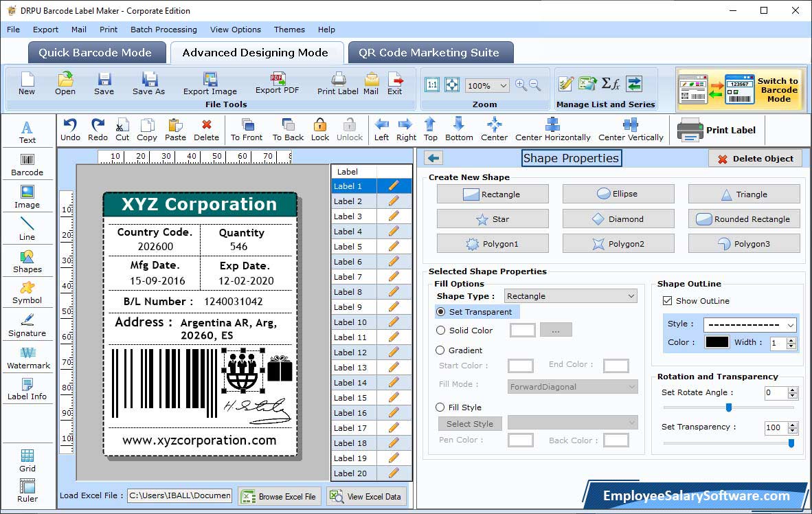Open the Themes menu
This screenshot has width=812, height=514.
tap(289, 30)
